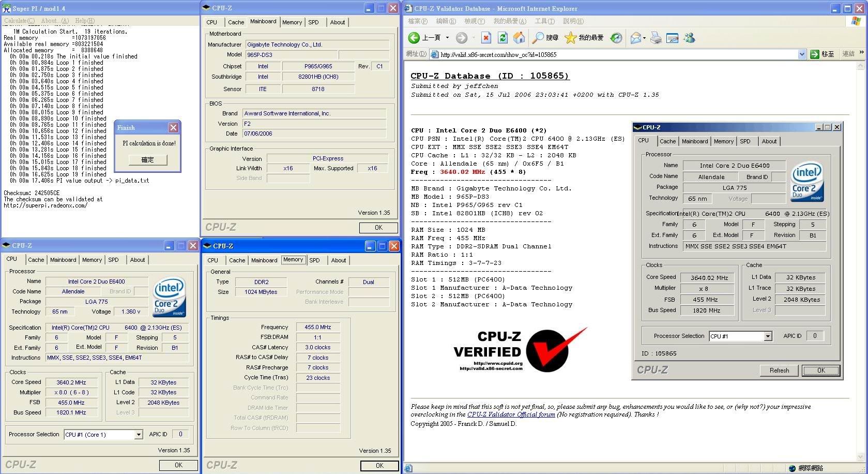Open the About...(A) menu in Super PI
The height and width of the screenshot is (474, 868).
[55, 21]
